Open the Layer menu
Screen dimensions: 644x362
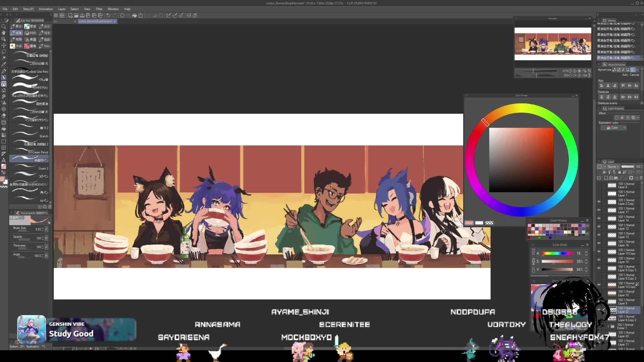(x=62, y=9)
